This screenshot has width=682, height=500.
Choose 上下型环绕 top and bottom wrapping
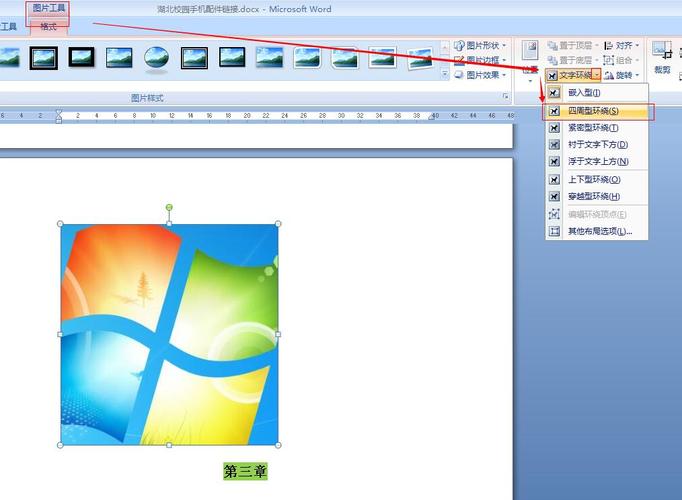[x=596, y=180]
